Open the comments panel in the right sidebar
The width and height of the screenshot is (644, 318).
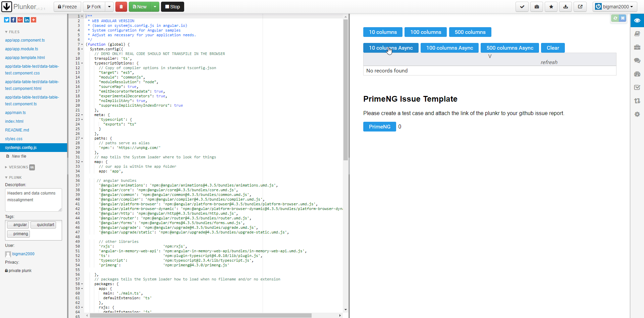click(x=638, y=61)
